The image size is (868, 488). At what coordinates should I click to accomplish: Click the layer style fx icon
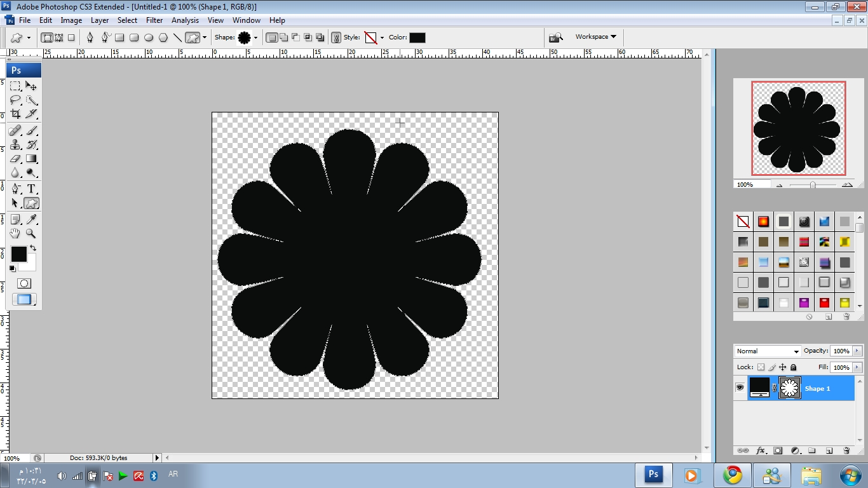point(761,451)
